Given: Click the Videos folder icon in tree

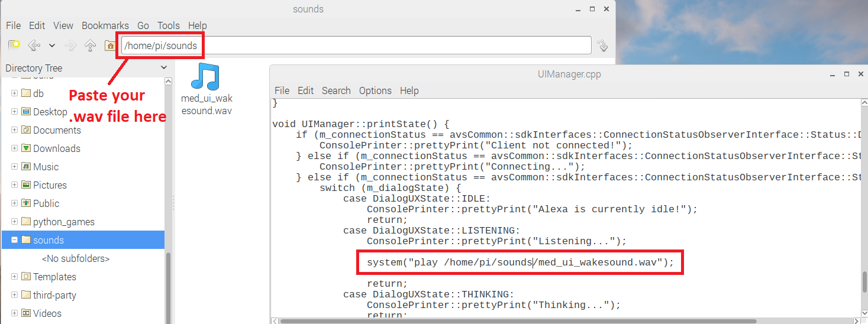Looking at the screenshot, I should coord(25,313).
